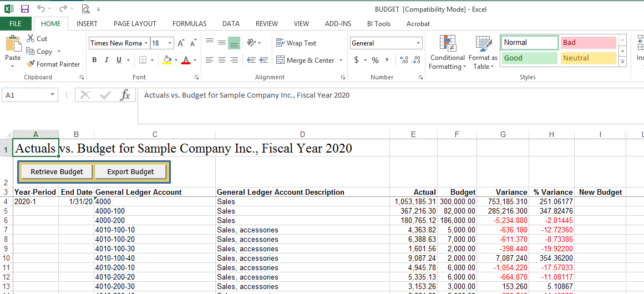Open the FORMULAS ribbon tab
Screen dimensions: 644x294
pyautogui.click(x=189, y=24)
